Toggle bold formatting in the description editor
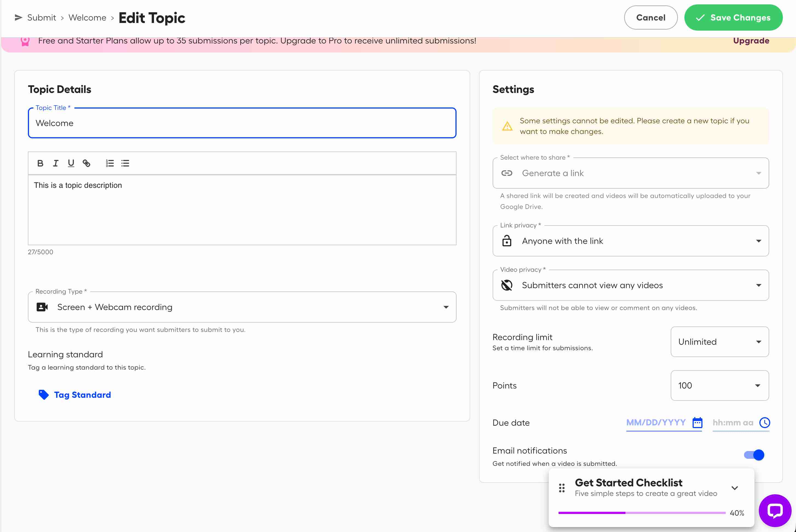Screen dimensions: 796x532 (40, 163)
